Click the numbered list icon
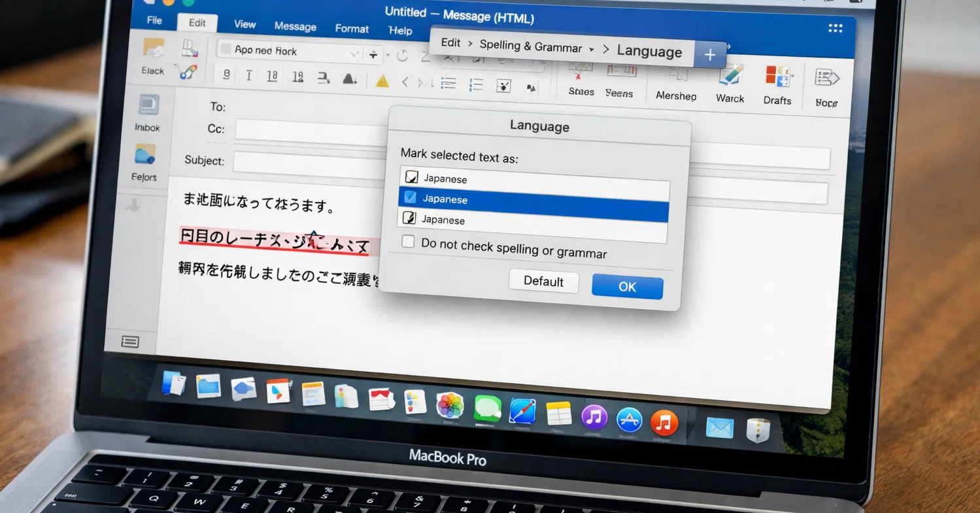 (476, 85)
